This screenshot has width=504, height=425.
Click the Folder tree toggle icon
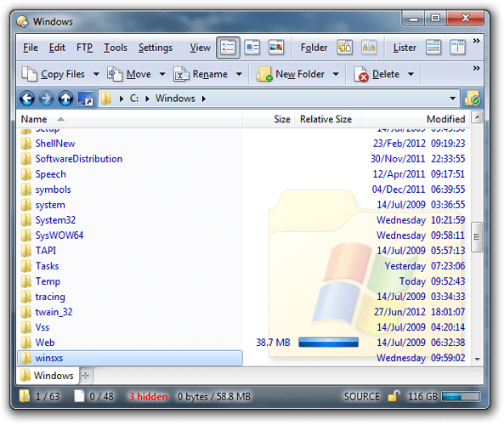(x=344, y=48)
